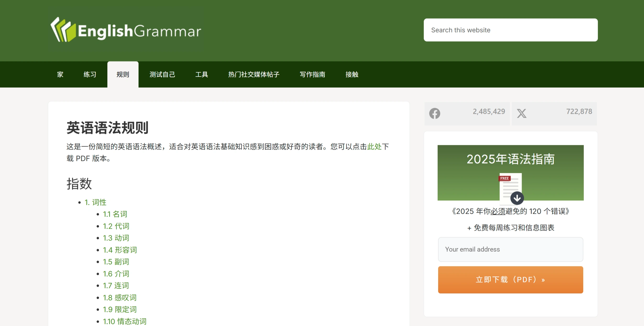
Task: Open the 1.5 副词 link
Action: [116, 262]
